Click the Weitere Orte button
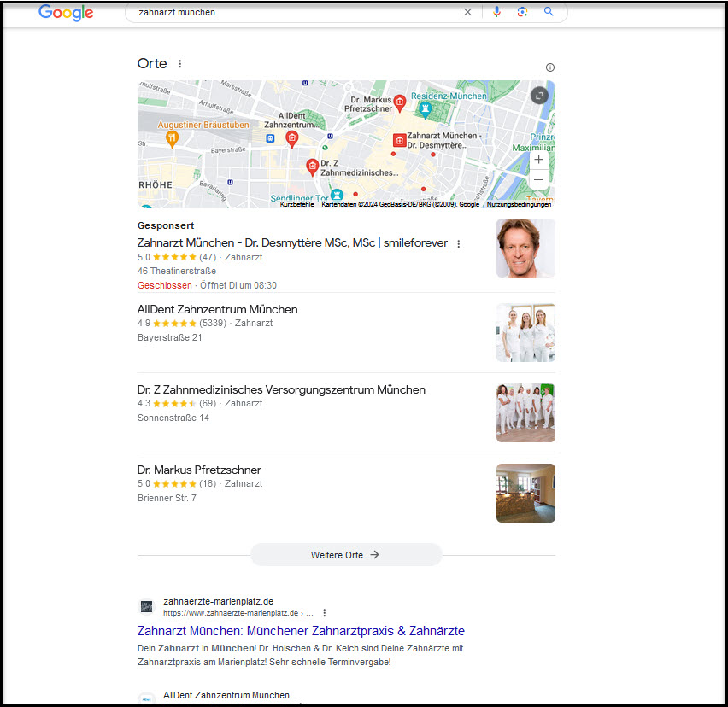 [346, 555]
